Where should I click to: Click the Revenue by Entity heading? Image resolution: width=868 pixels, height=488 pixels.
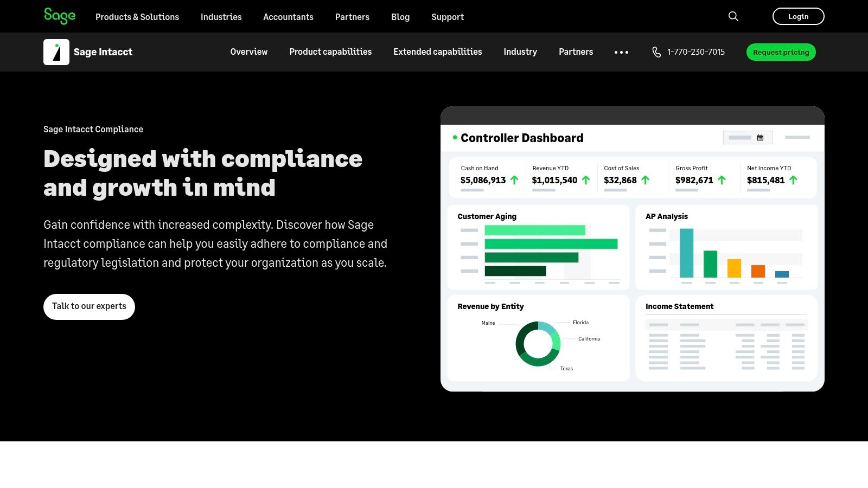(x=490, y=306)
